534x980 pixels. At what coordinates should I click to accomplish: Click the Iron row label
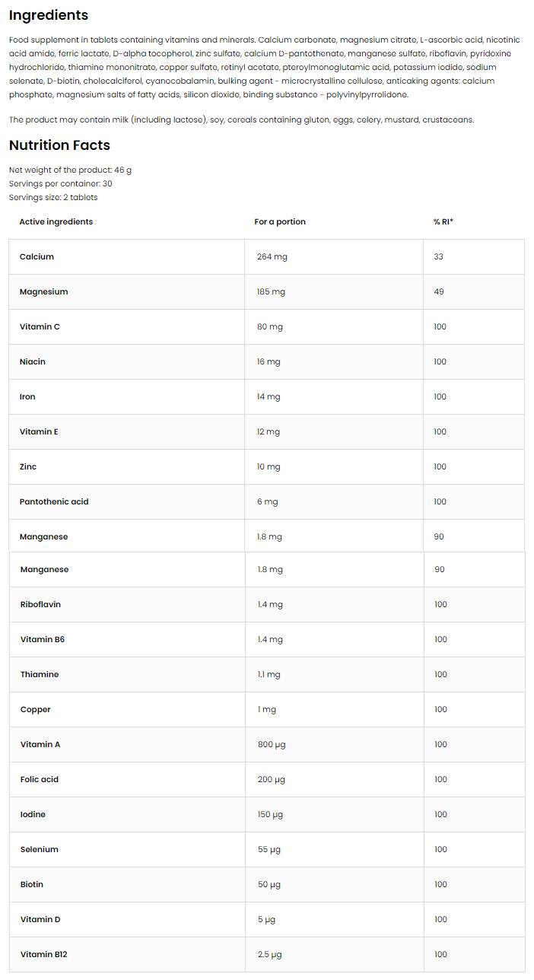coord(27,397)
